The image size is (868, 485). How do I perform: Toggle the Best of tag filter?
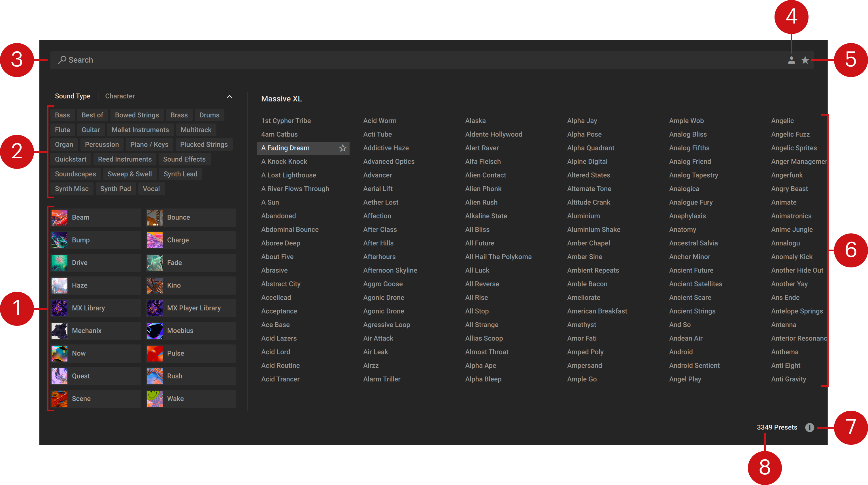coord(92,115)
